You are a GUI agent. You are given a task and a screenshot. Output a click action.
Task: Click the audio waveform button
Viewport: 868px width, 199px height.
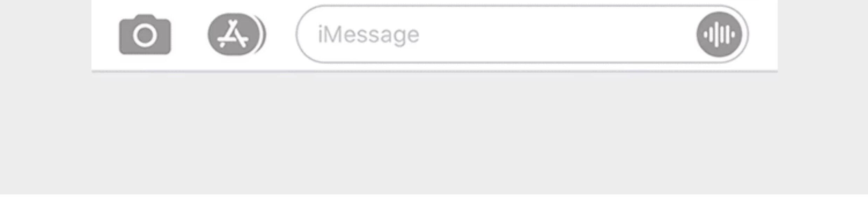point(719,34)
